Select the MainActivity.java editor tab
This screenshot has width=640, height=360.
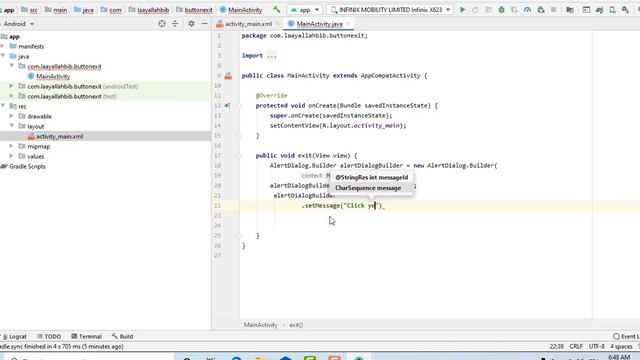319,24
